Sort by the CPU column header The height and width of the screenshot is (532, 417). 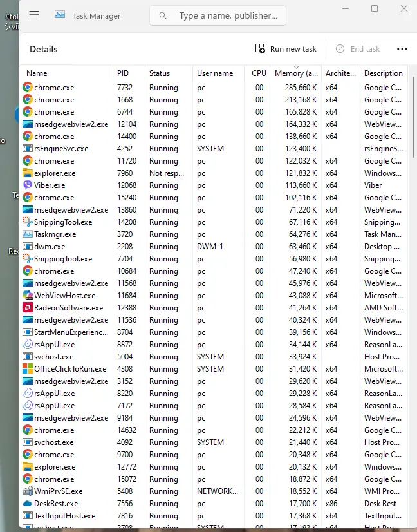(257, 73)
